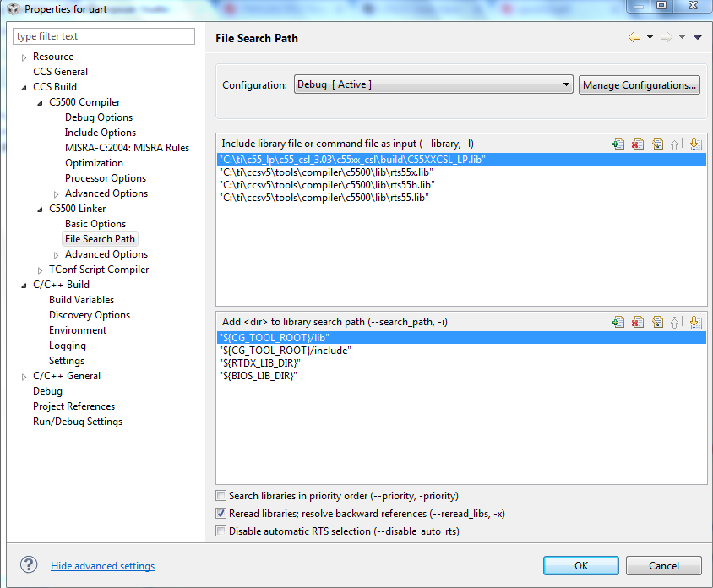Move down selected entry in the --library list
This screenshot has width=713, height=588.
pyautogui.click(x=695, y=144)
